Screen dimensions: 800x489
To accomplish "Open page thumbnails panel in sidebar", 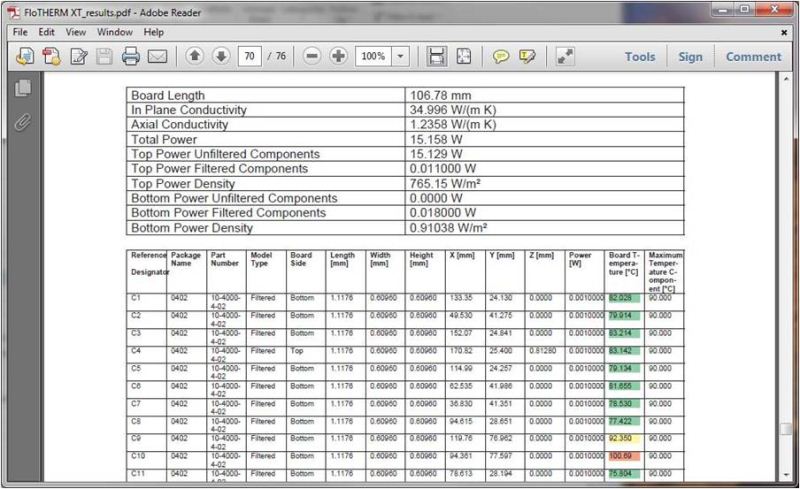I will pos(23,89).
